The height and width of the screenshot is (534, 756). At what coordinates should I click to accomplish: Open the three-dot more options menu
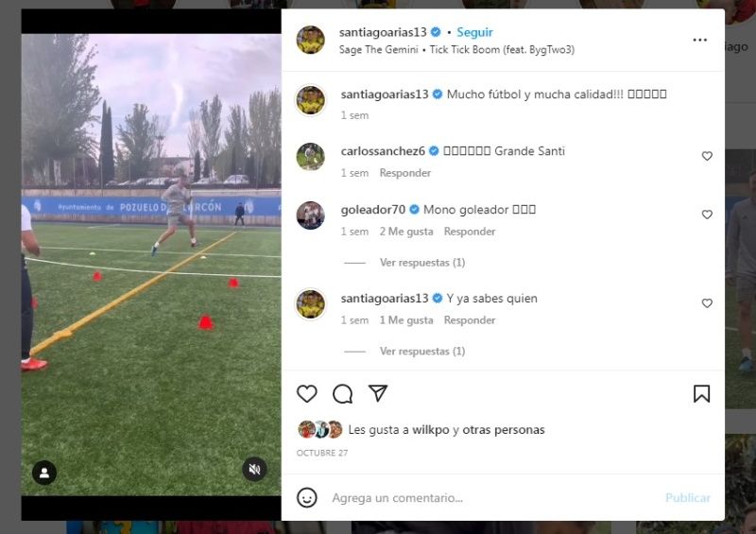(699, 40)
